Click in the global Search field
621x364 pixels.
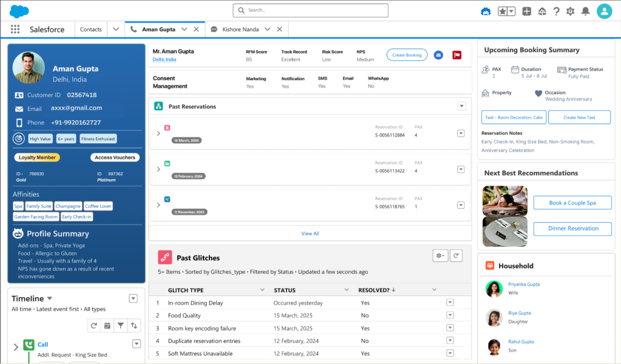click(310, 10)
